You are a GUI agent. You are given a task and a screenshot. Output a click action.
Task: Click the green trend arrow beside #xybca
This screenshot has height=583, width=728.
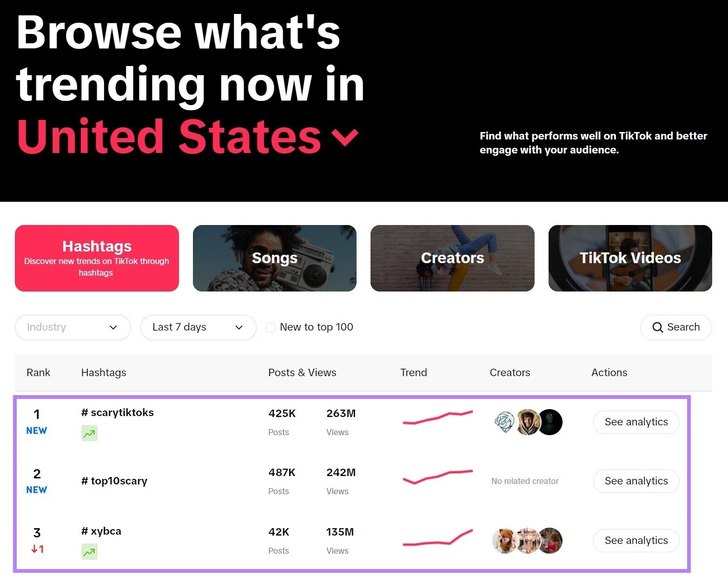pos(89,551)
